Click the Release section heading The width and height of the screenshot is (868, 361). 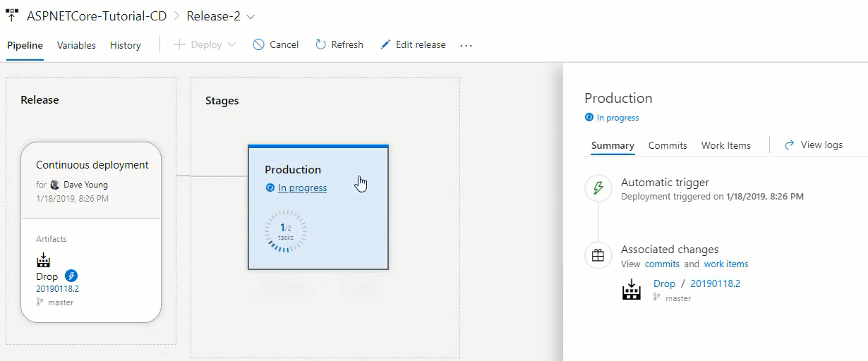[x=40, y=100]
